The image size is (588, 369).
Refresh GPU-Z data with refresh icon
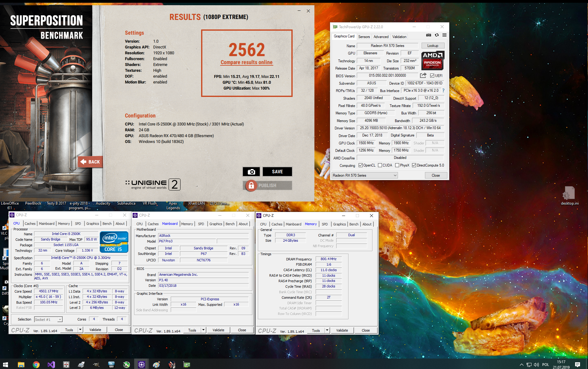[x=437, y=35]
